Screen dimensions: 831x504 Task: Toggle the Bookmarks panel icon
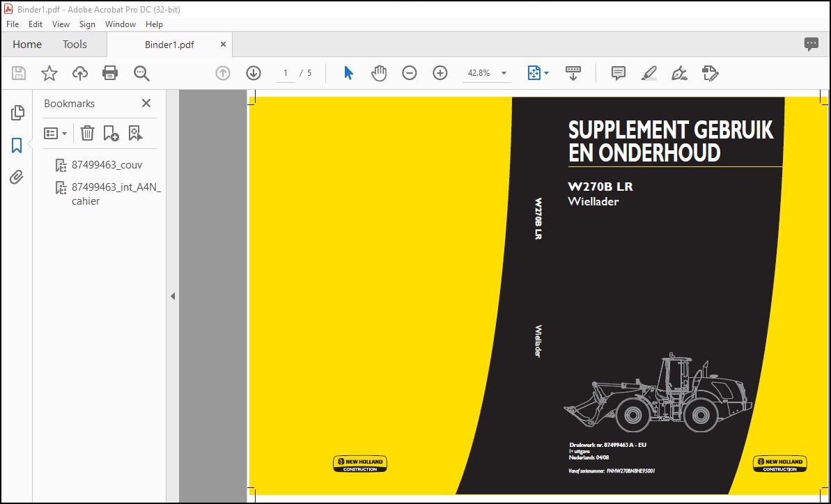(x=17, y=145)
